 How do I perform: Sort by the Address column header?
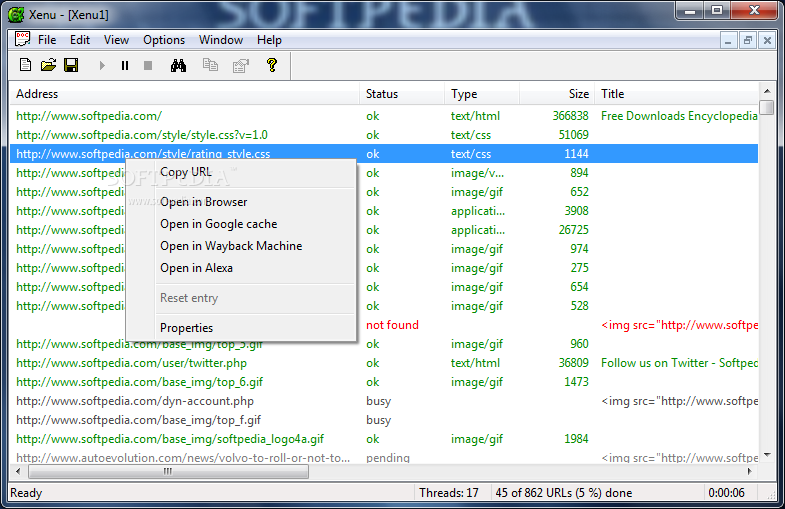pos(184,94)
